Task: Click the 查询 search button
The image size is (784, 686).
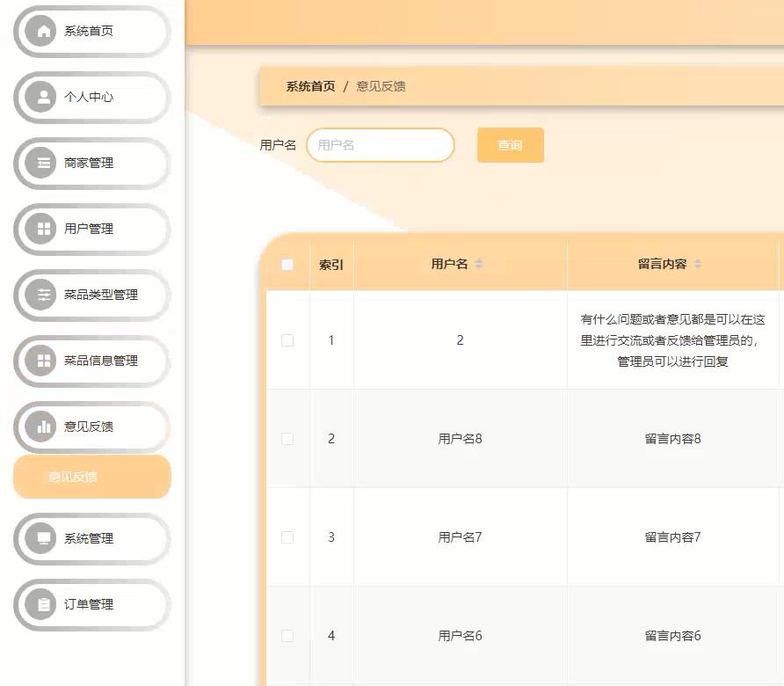Action: click(x=510, y=144)
